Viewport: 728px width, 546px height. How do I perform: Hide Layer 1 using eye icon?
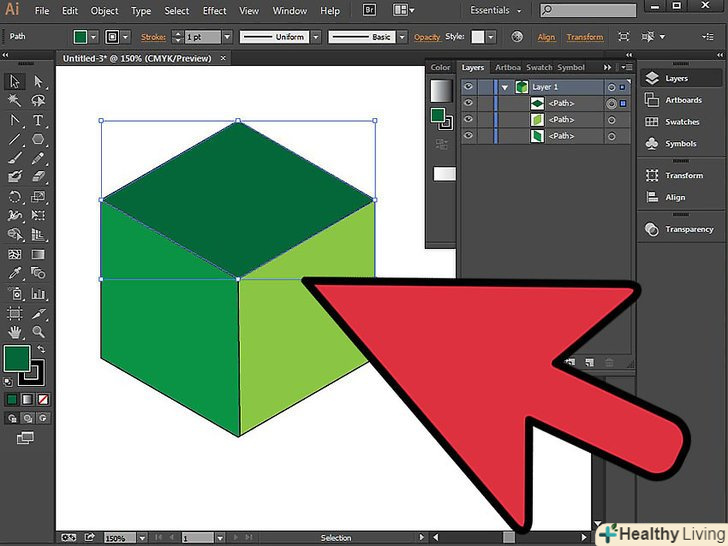[x=468, y=87]
